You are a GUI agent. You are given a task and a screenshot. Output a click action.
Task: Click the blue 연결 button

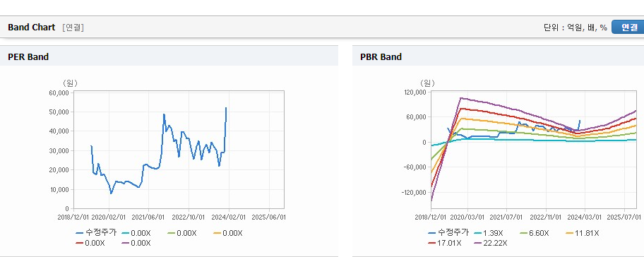[x=628, y=27]
